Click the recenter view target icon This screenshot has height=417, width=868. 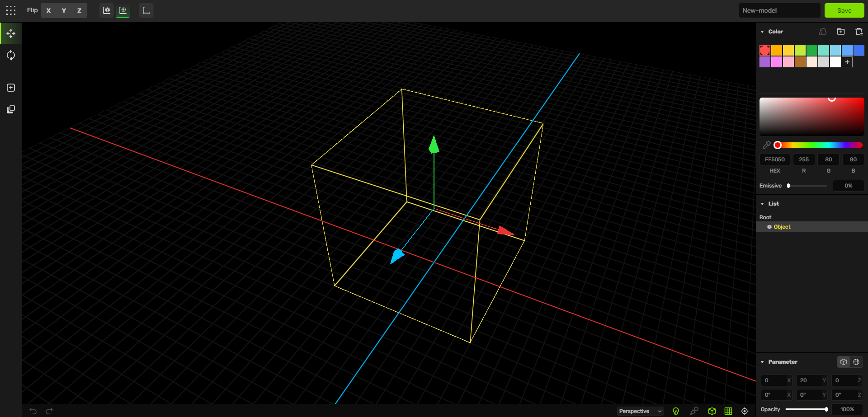tap(745, 411)
